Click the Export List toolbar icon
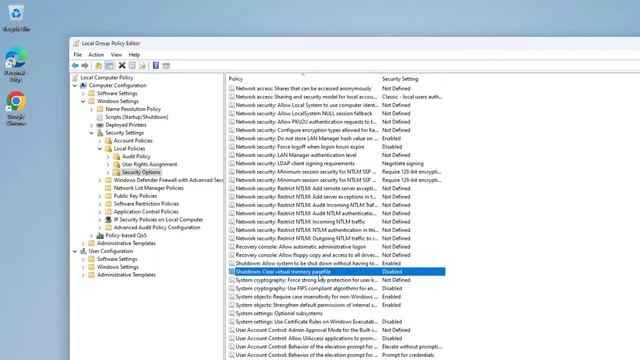Image resolution: width=640 pixels, height=360 pixels. 142,66
